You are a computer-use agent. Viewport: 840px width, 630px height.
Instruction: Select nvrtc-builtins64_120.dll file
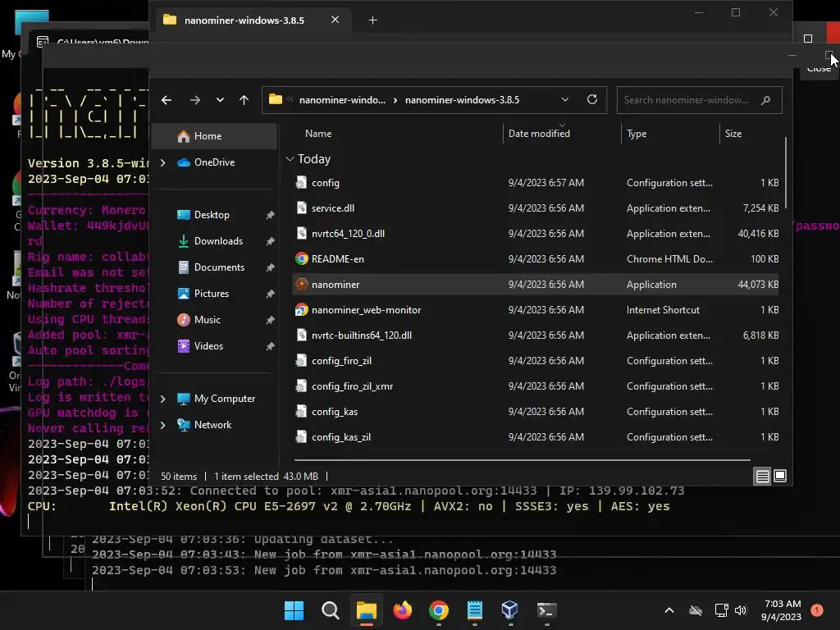point(536,336)
